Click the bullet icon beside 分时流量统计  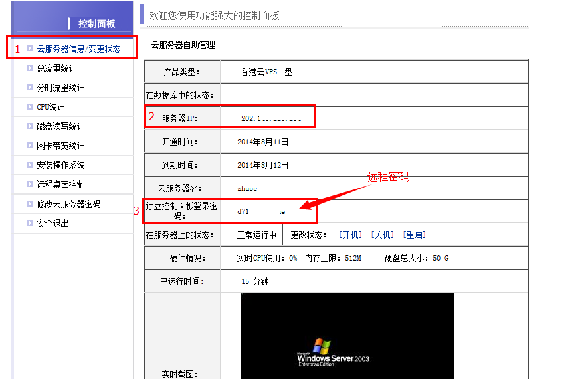point(29,88)
